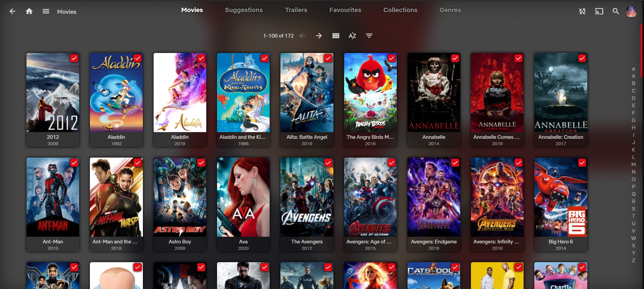Jump to # in alphabet picker
Image resolution: width=644 pixels, height=289 pixels.
pyautogui.click(x=634, y=69)
